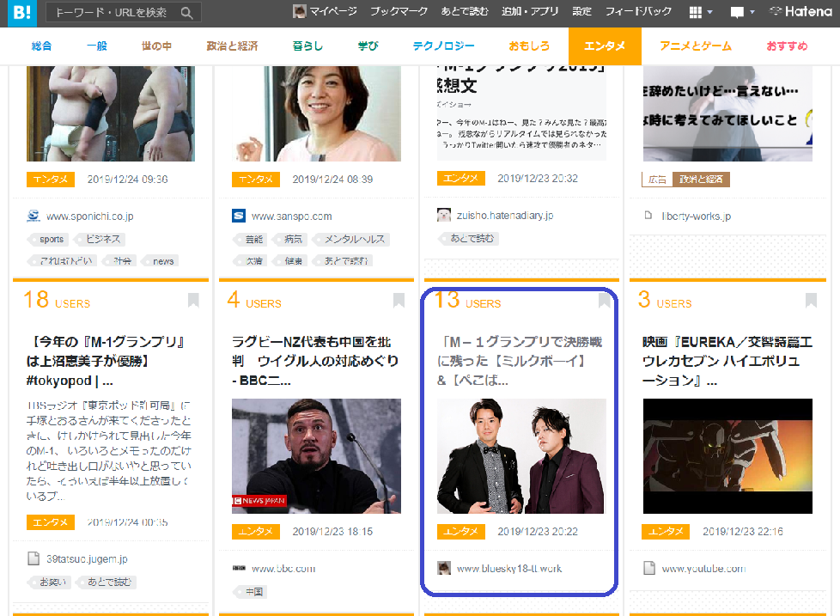Viewport: 840px width, 616px height.
Task: Select the active エンタメ category tab
Action: pos(605,46)
